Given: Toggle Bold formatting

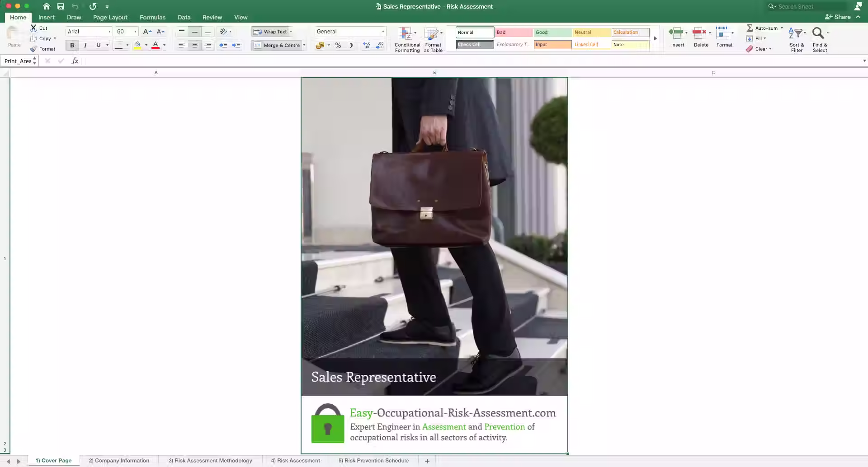Looking at the screenshot, I should [x=72, y=45].
